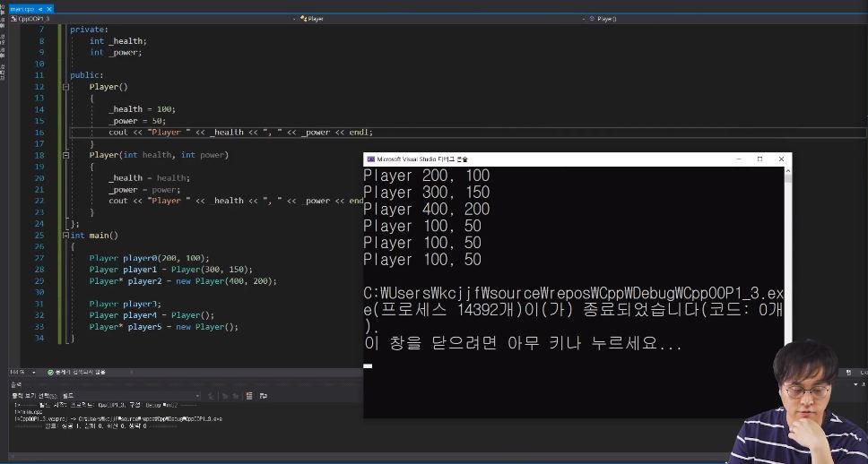Viewport: 868px width, 464px height.
Task: Click 'int _health;' declaration on line 8
Action: pos(117,41)
